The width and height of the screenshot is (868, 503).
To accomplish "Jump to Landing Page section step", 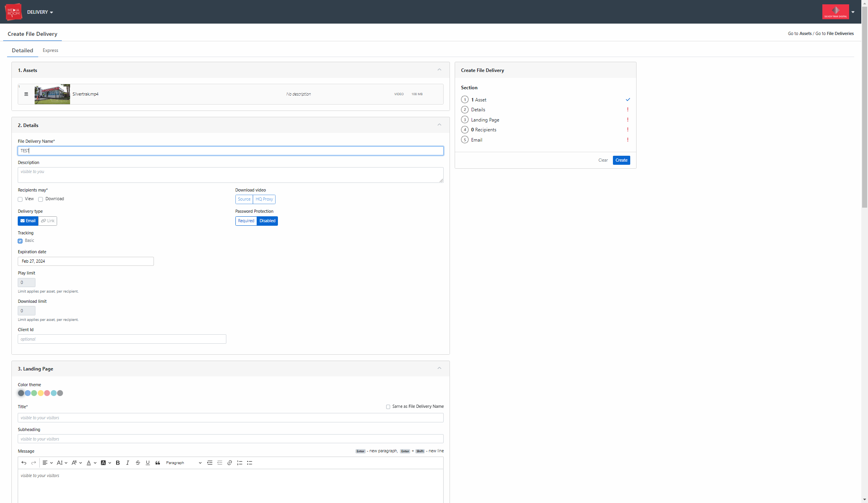I will click(x=485, y=120).
